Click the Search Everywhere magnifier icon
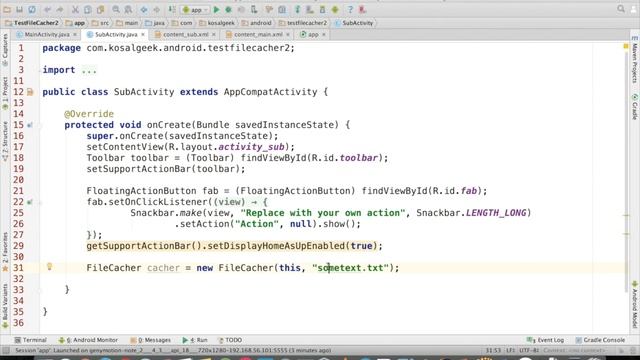 click(621, 9)
